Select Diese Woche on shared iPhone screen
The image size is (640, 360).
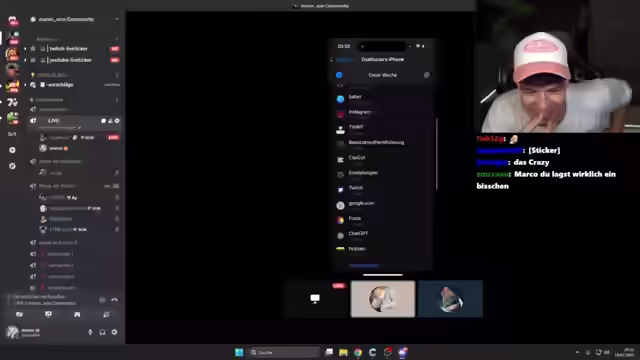click(x=382, y=75)
